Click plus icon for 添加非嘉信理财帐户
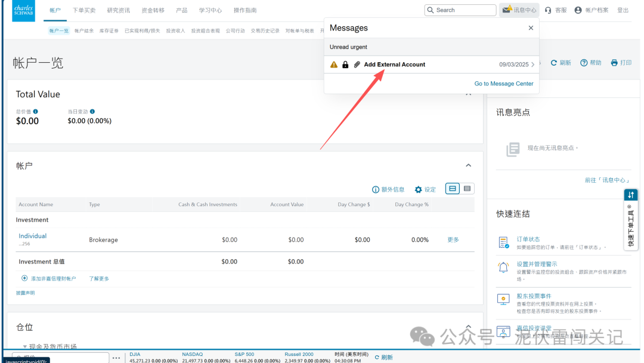 coord(24,278)
